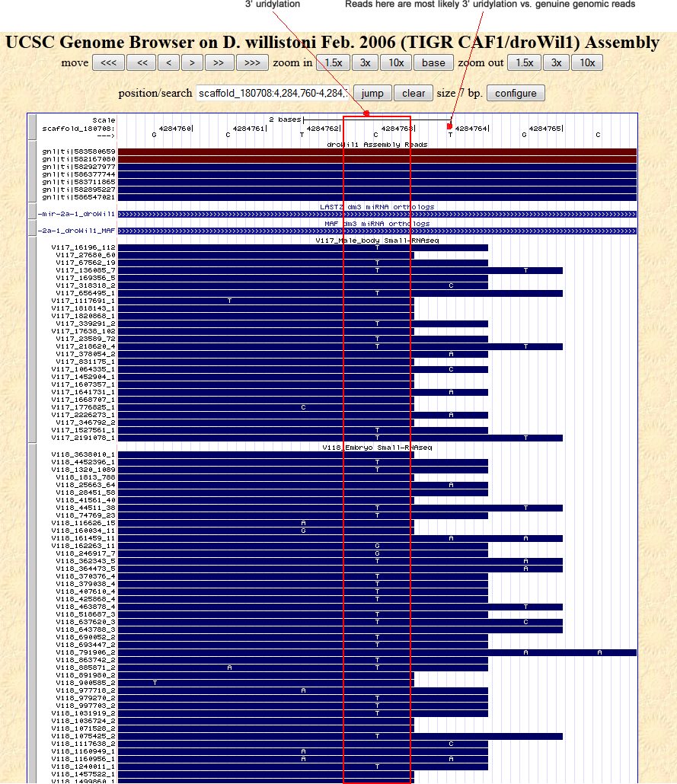
Task: Open the 'droWil1 Assembly Reads' track title
Action: coord(377,145)
